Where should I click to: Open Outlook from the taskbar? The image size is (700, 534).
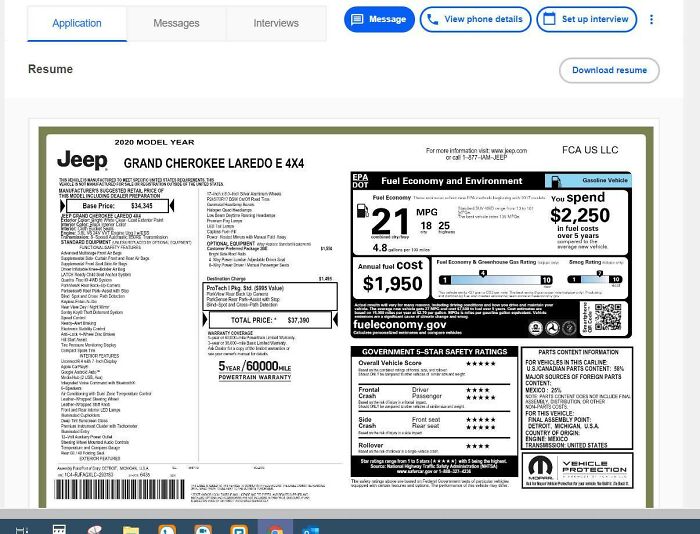(310, 529)
